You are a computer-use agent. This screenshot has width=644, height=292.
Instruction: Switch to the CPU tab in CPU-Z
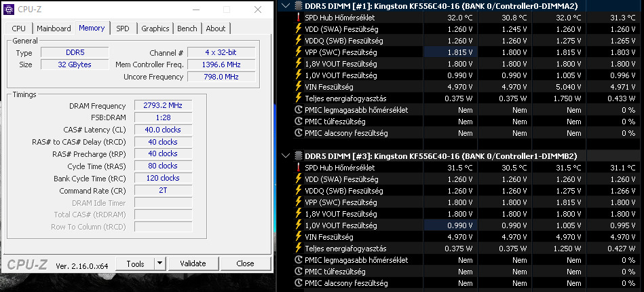[x=18, y=29]
